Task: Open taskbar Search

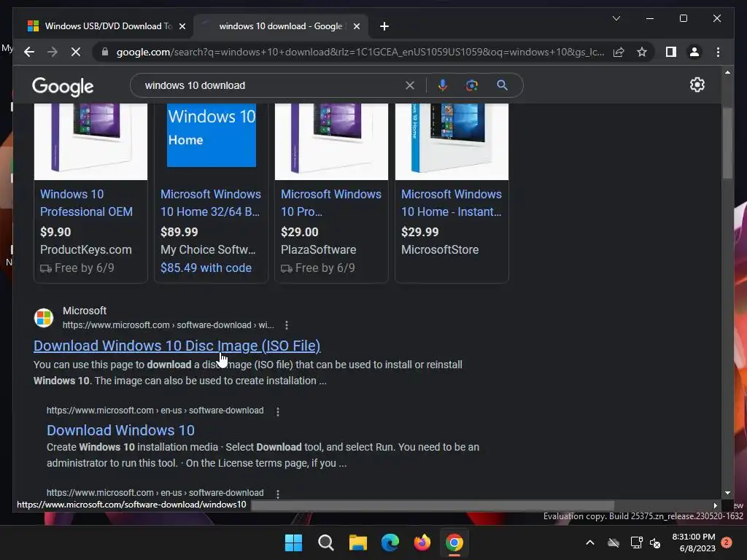Action: click(x=326, y=542)
